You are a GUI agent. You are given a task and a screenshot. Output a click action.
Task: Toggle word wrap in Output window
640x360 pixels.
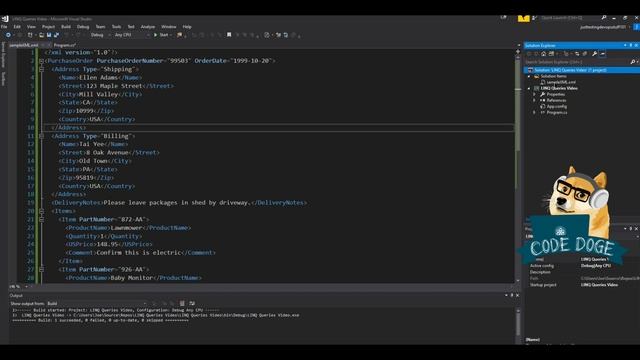click(192, 303)
